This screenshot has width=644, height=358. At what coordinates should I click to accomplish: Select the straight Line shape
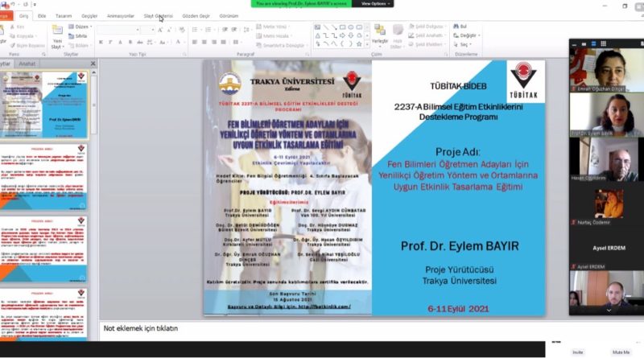(326, 27)
